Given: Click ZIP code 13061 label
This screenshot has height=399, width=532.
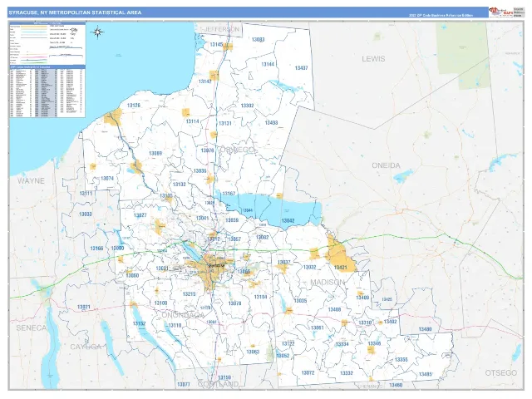Looking at the screenshot, I should click(318, 328).
